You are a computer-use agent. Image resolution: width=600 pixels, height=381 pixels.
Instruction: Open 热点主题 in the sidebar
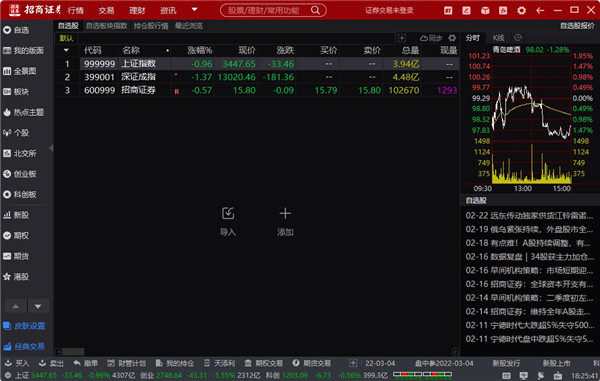tap(23, 112)
